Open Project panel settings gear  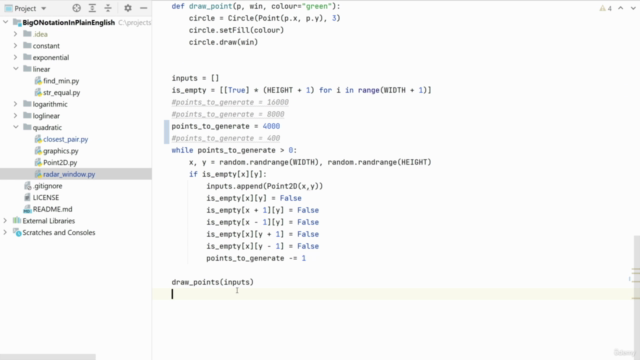tap(128, 8)
